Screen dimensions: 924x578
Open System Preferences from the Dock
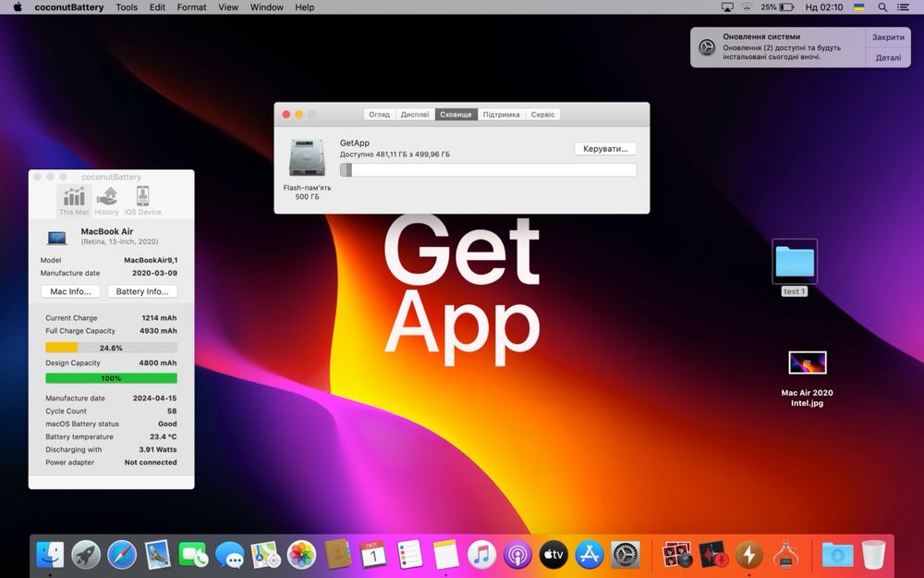(626, 554)
